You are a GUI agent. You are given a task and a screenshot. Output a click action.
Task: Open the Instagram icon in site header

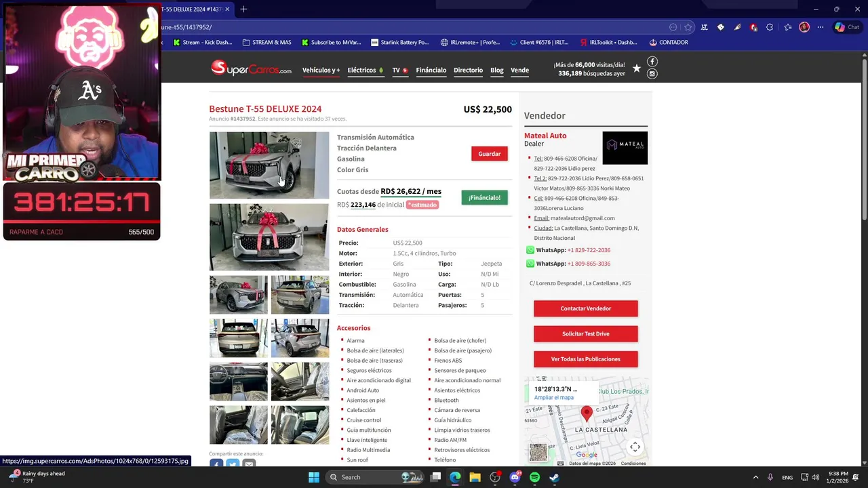(x=652, y=74)
